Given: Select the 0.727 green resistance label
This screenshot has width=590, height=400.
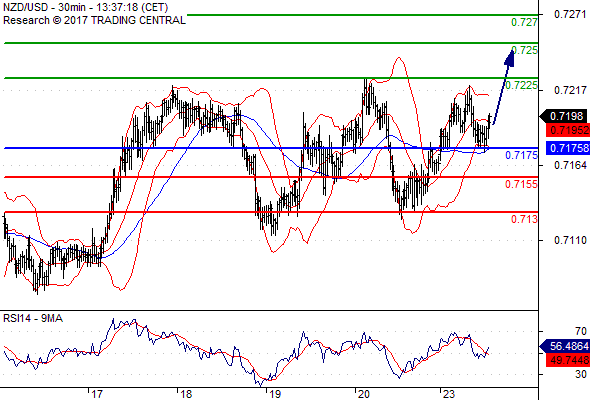Looking at the screenshot, I should pos(524,22).
